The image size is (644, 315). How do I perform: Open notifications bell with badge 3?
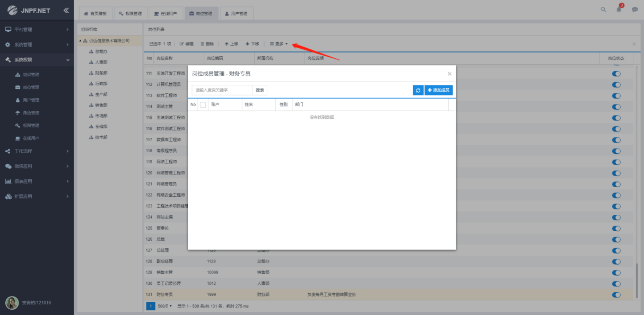pyautogui.click(x=619, y=10)
